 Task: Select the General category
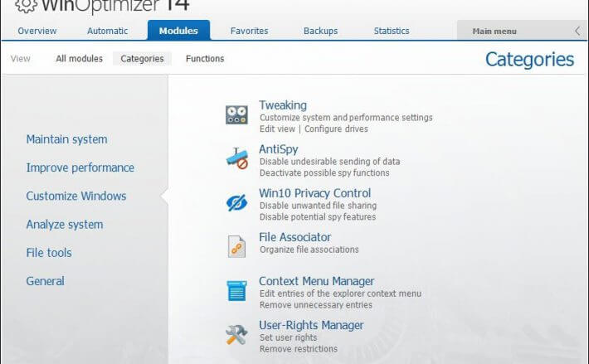click(45, 281)
